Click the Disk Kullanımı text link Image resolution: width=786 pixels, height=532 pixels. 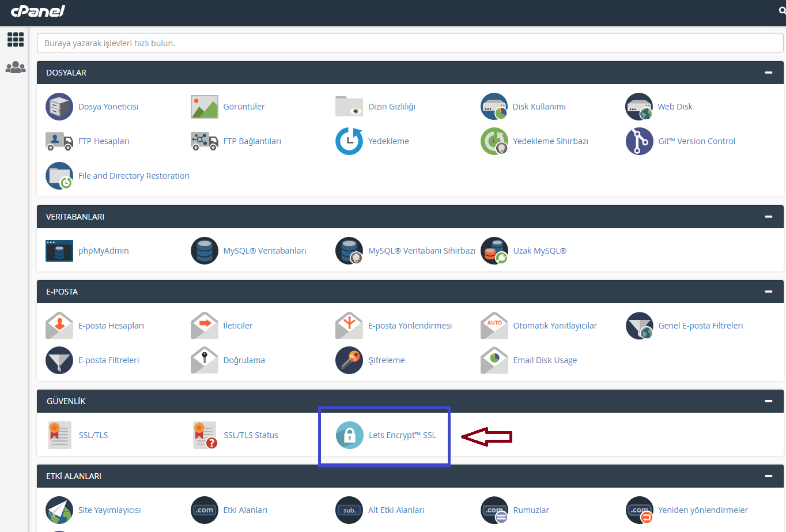pos(539,107)
